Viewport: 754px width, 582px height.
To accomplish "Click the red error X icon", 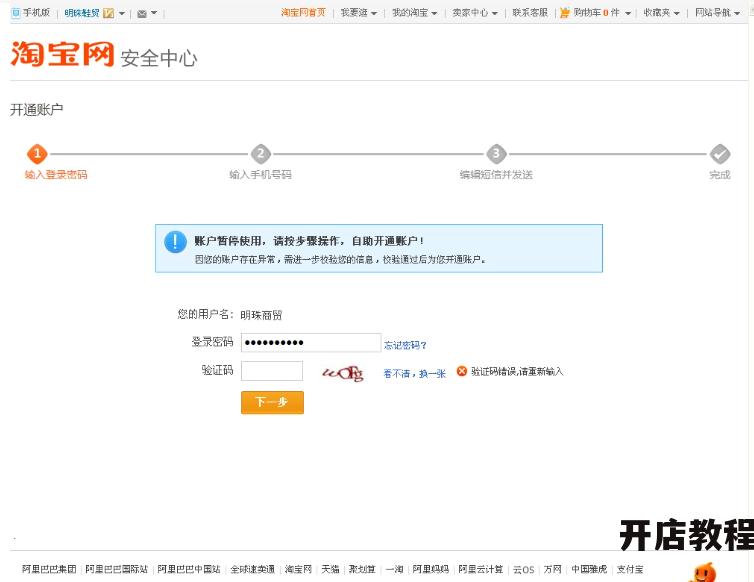I will click(x=462, y=371).
